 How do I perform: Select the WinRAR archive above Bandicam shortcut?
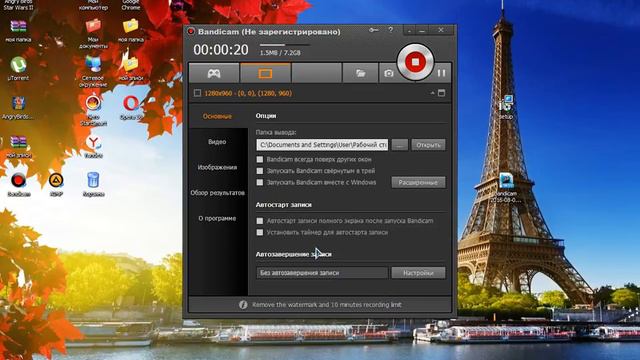click(18, 147)
